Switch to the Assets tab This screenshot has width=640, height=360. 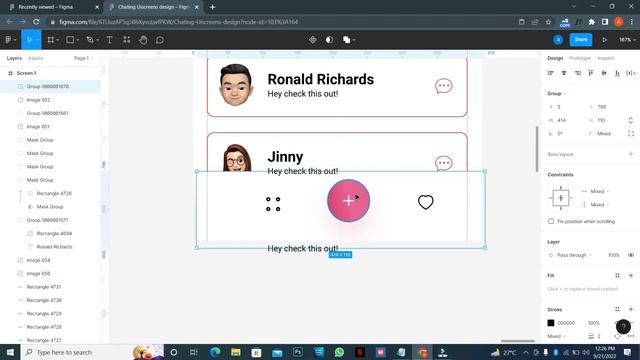(36, 58)
